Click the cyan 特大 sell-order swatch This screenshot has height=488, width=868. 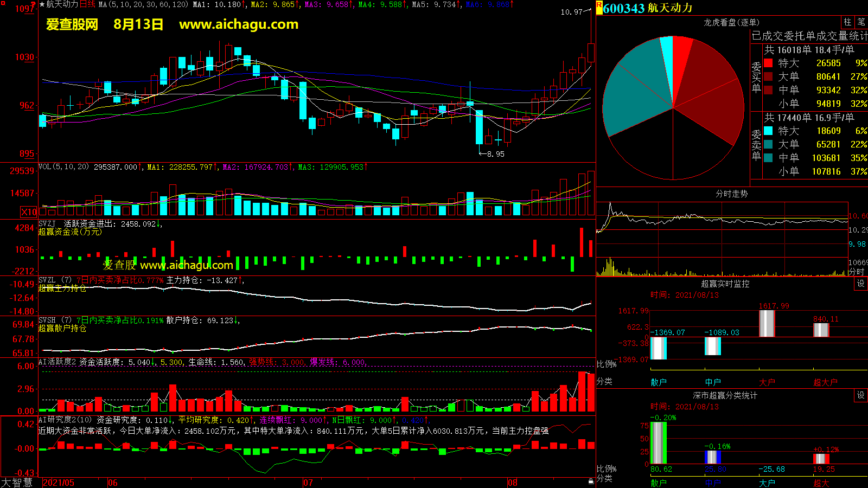click(x=768, y=131)
